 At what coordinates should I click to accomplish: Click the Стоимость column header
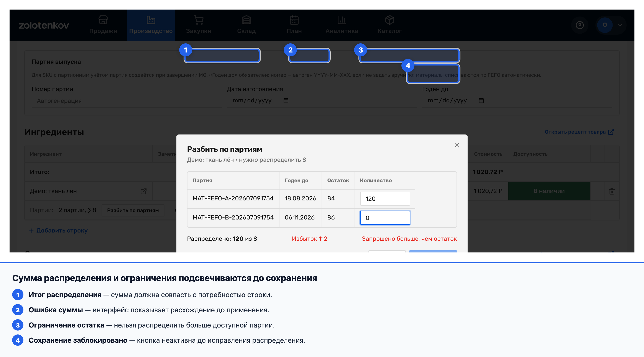488,154
